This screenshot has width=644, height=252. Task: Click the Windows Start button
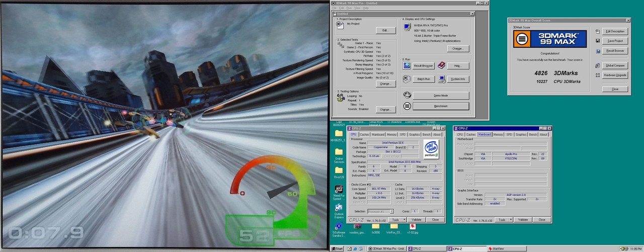tap(337, 248)
